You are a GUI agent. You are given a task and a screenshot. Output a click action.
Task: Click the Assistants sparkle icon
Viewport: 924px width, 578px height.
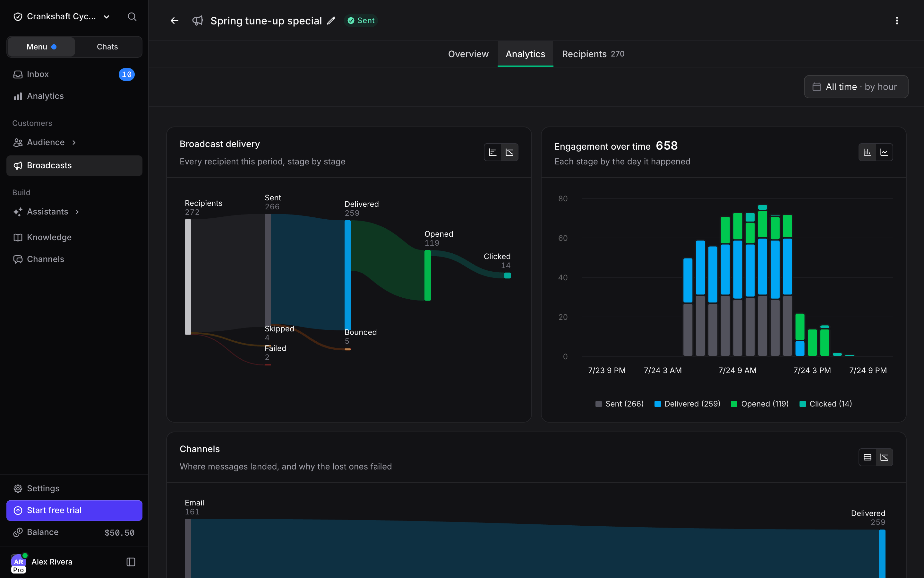[x=18, y=212]
